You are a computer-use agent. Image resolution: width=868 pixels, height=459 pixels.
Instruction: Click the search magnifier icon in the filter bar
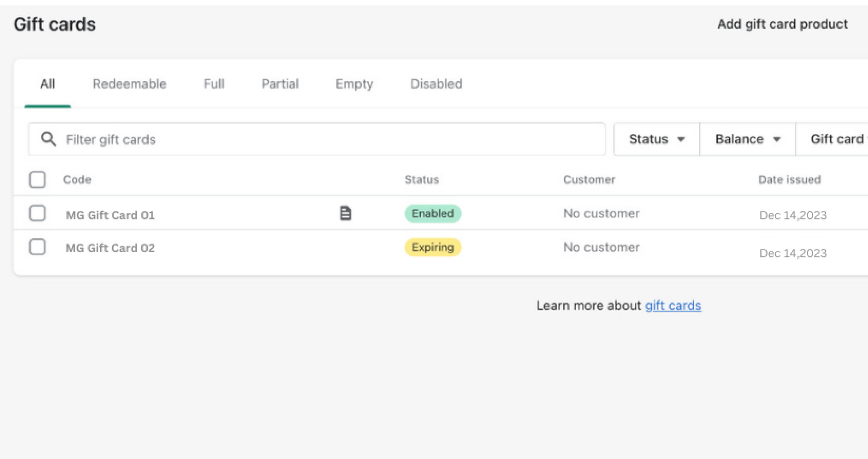[49, 139]
